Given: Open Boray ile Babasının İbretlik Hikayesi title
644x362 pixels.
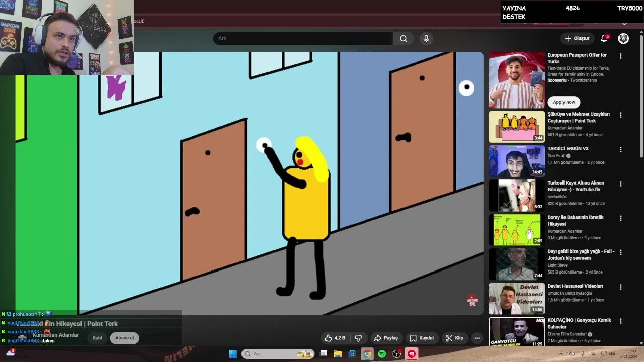Looking at the screenshot, I should pos(576,220).
